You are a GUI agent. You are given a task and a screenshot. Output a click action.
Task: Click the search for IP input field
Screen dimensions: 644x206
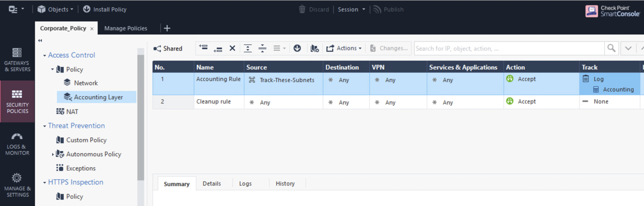pos(509,48)
